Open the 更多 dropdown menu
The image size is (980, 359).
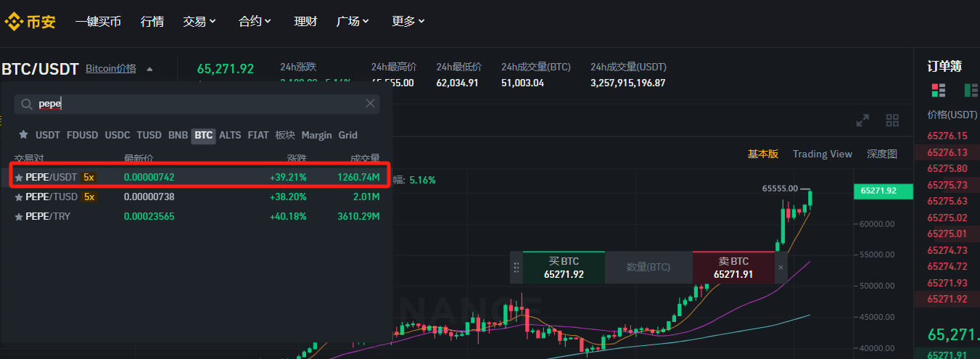(408, 21)
